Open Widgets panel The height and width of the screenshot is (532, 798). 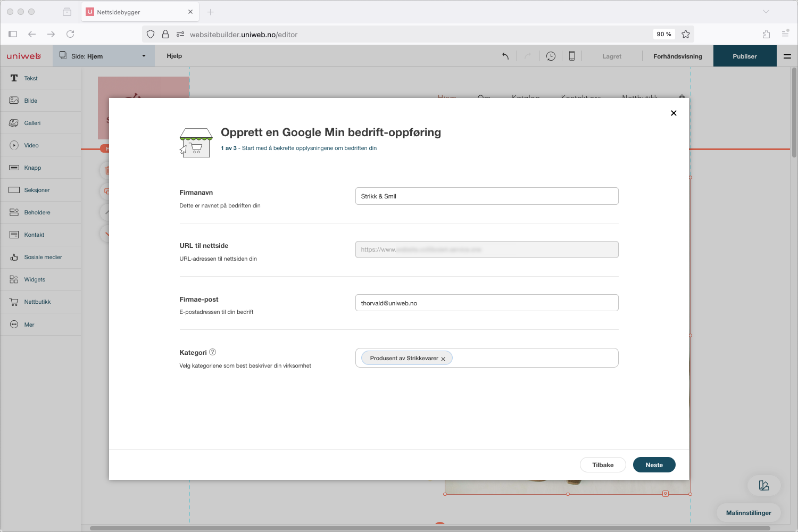coord(40,279)
